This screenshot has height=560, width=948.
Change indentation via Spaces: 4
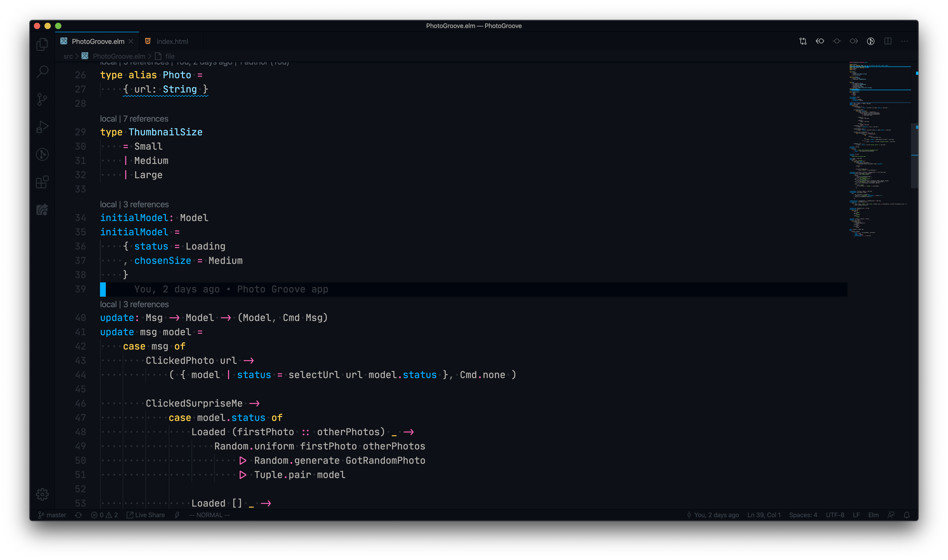803,515
